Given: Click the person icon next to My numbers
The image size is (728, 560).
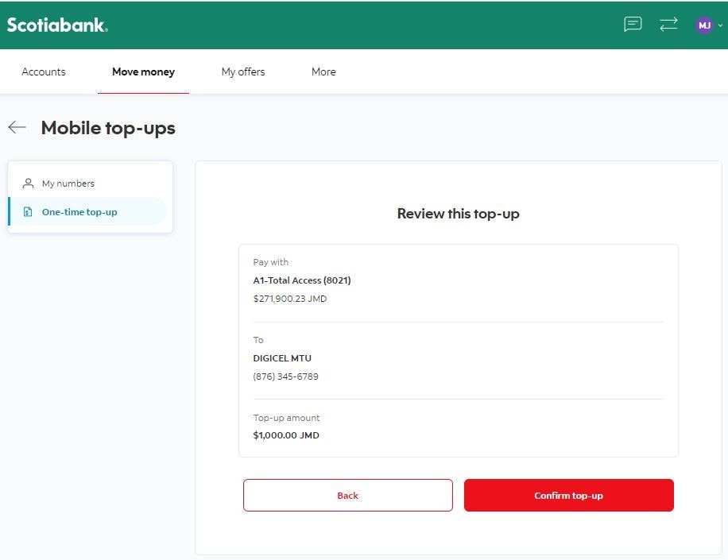Looking at the screenshot, I should [28, 183].
